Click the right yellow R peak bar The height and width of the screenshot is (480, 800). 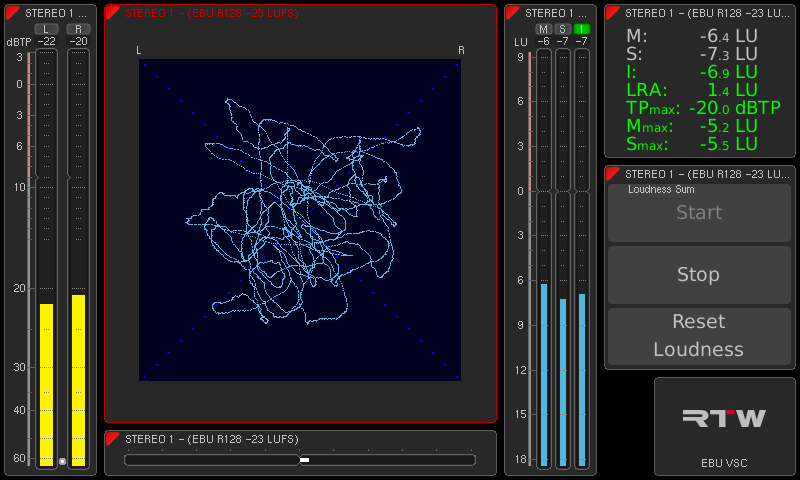point(79,380)
